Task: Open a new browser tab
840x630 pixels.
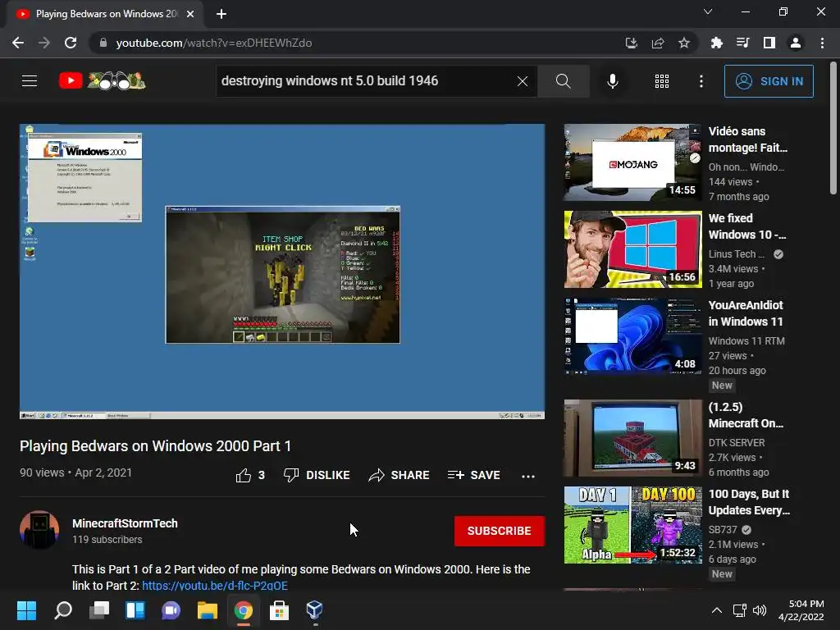Action: 221,14
